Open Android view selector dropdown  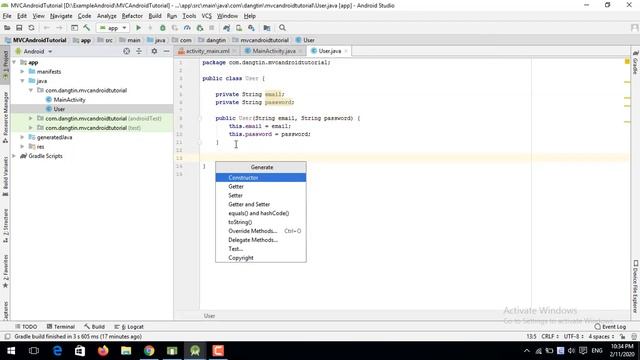pos(34,51)
